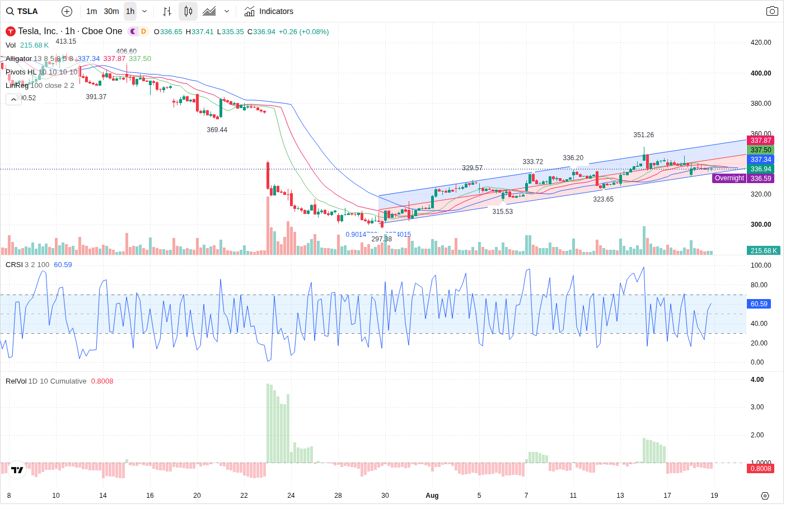The width and height of the screenshot is (795, 532).
Task: Select the 1h interval
Action: coord(130,11)
